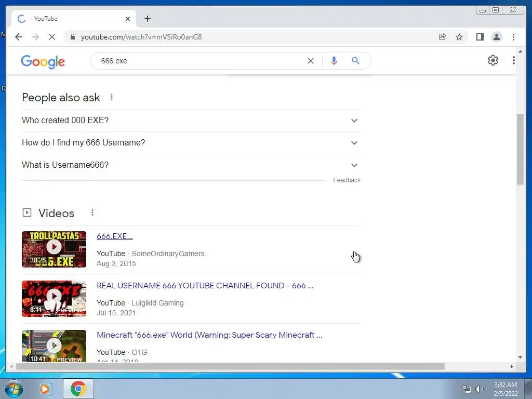Open a new tab with the plus button
This screenshot has height=399, width=532.
pos(147,19)
